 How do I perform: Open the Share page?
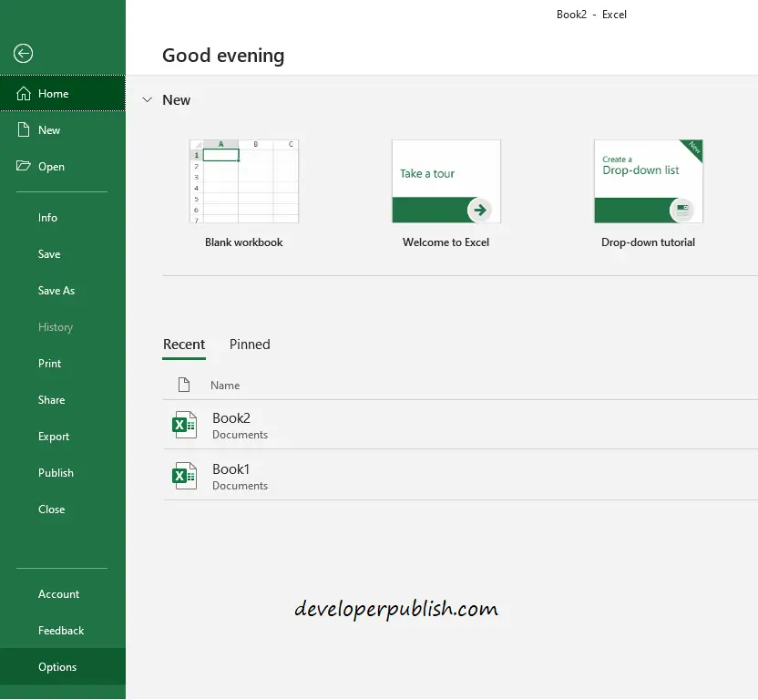tap(63, 399)
